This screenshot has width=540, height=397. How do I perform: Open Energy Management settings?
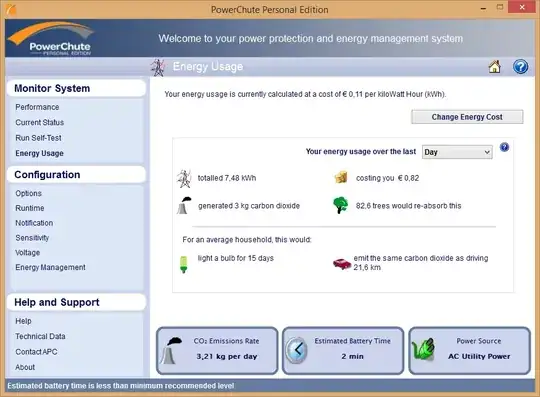[50, 267]
